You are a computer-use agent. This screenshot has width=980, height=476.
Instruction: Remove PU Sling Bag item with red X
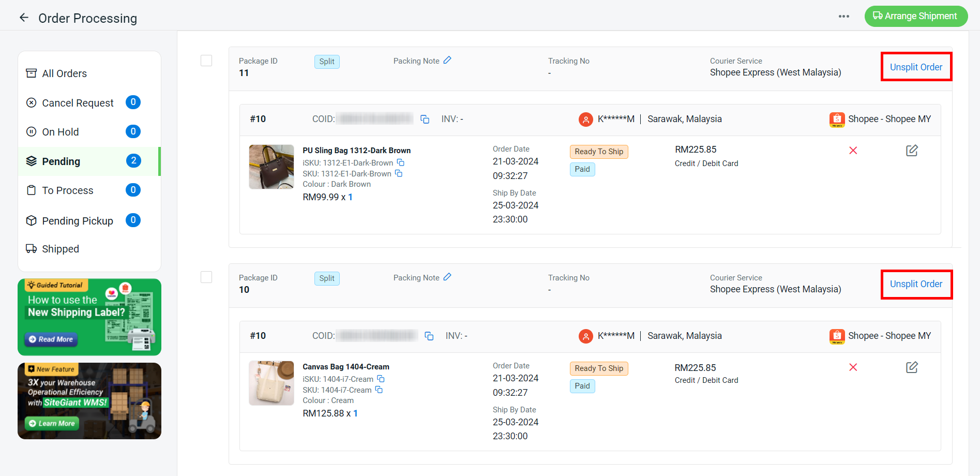point(853,151)
